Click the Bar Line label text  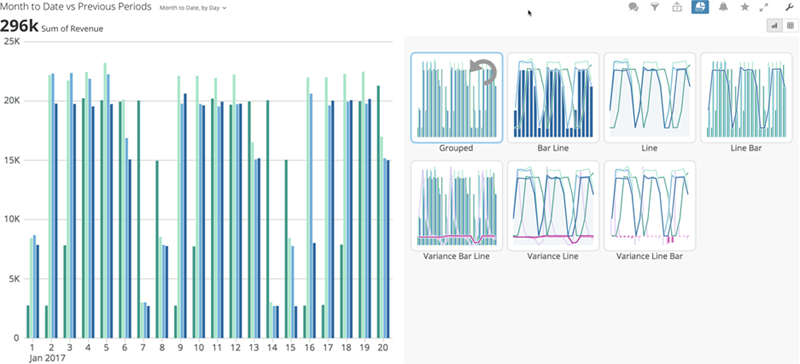point(553,149)
